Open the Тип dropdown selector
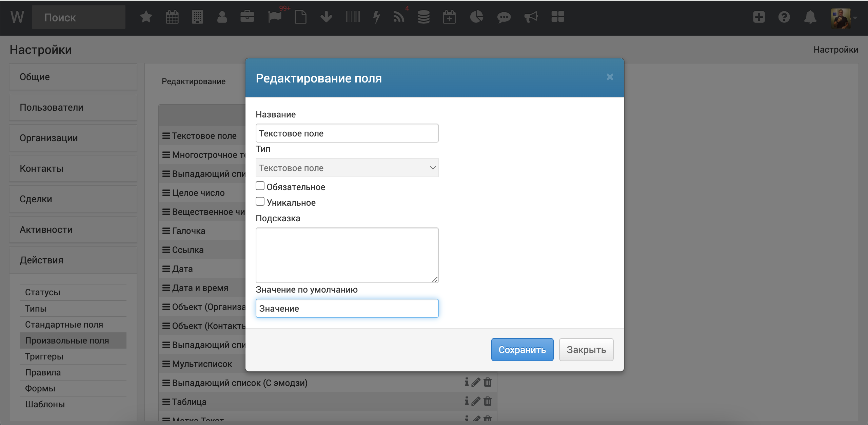868x425 pixels. click(347, 168)
